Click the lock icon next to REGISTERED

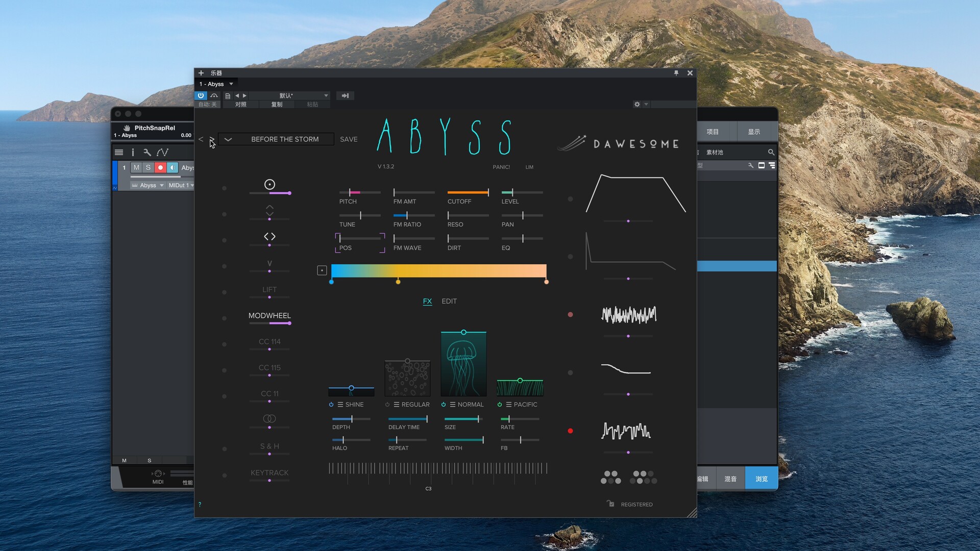610,504
